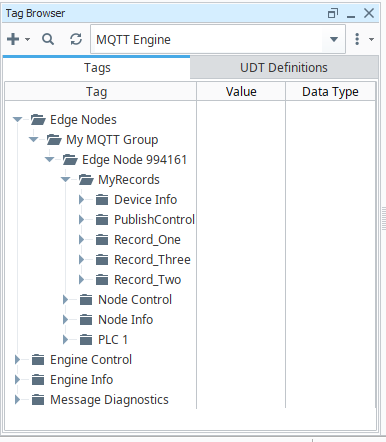
Task: Open the add tag dropdown arrow
Action: [27, 39]
